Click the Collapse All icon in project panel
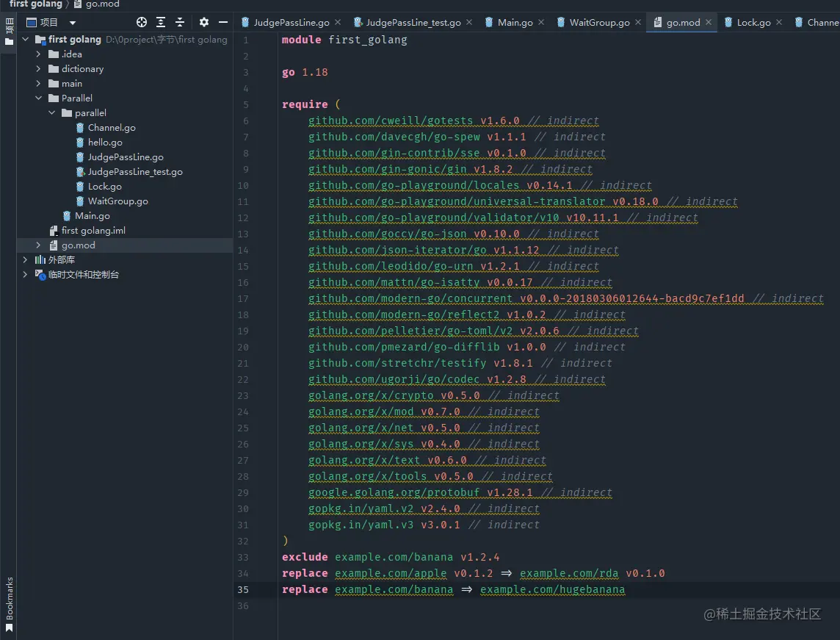The width and height of the screenshot is (840, 640). (x=180, y=23)
